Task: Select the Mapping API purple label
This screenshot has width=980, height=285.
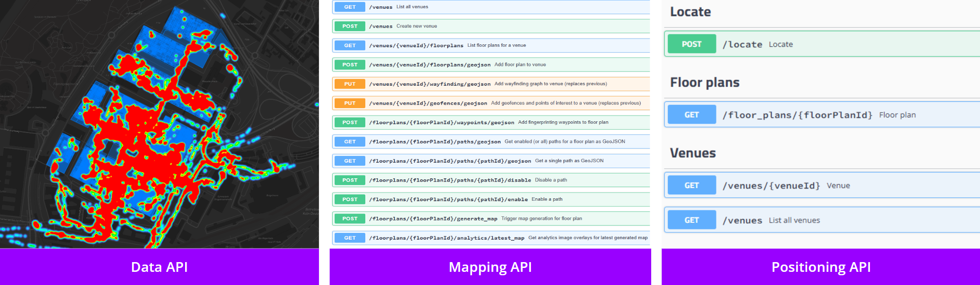Action: click(x=490, y=267)
